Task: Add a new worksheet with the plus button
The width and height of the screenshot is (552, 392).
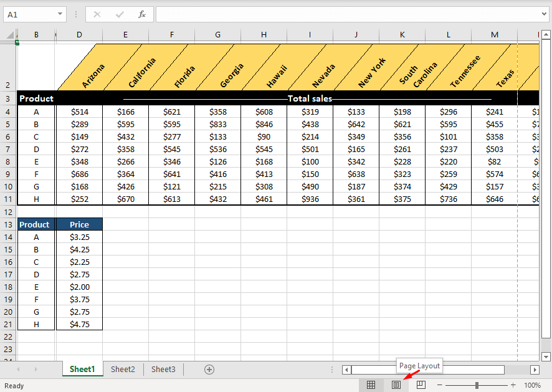Action: pos(209,369)
